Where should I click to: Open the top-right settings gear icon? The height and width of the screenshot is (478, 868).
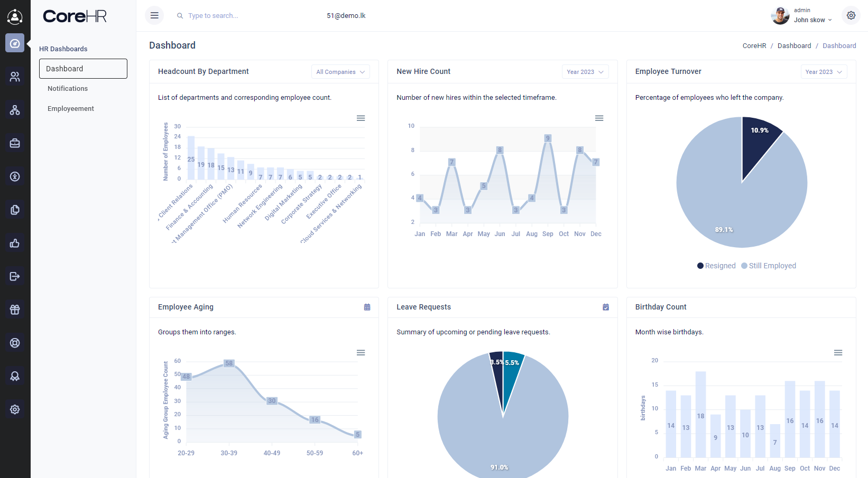click(851, 15)
